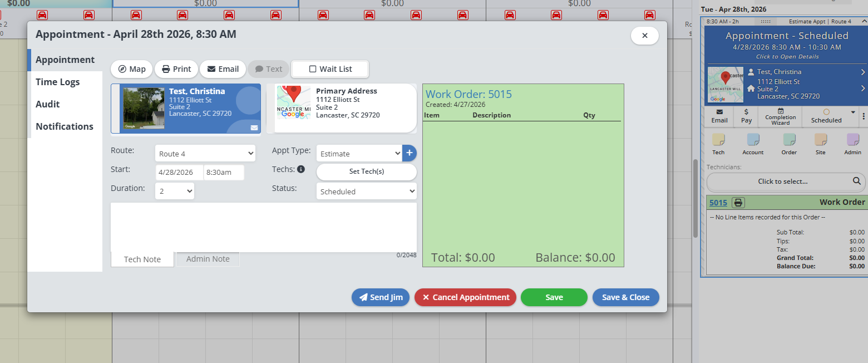868x363 pixels.
Task: Switch to the Admin Note tab
Action: pyautogui.click(x=208, y=259)
